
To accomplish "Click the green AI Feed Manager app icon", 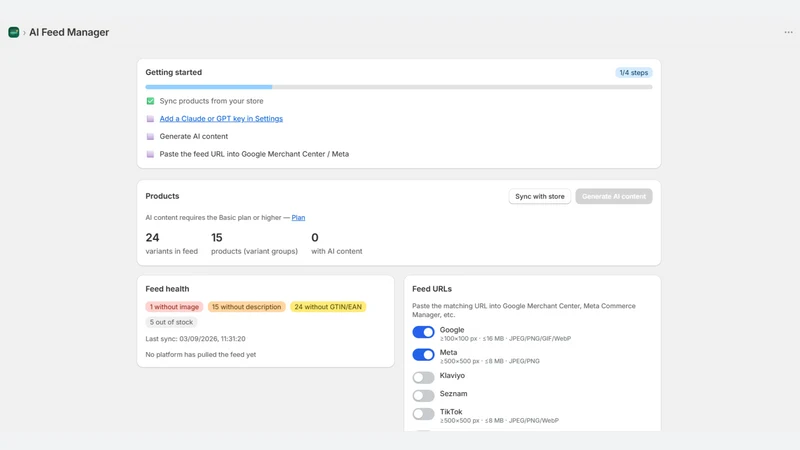I will (x=14, y=32).
